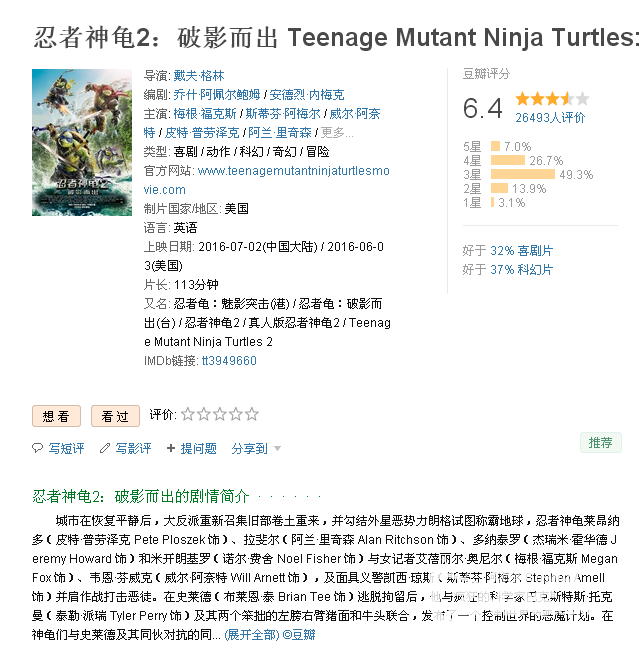Click the plus icon beside 提问题
Viewport: 640px width, 656px height.
point(170,448)
